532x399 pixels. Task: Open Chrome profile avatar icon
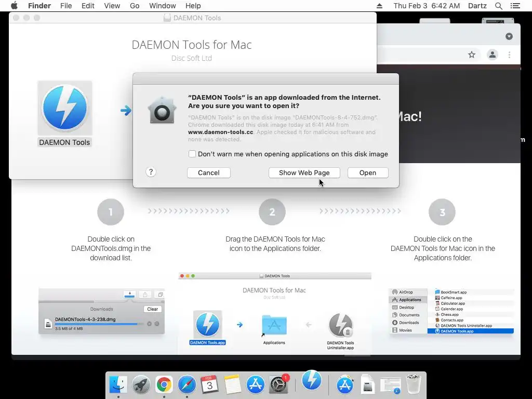(493, 55)
